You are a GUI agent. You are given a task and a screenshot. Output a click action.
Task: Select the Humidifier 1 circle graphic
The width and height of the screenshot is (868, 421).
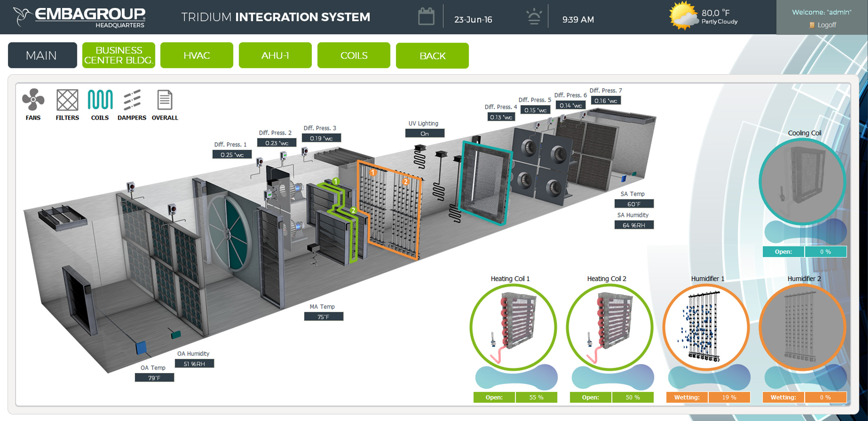706,327
